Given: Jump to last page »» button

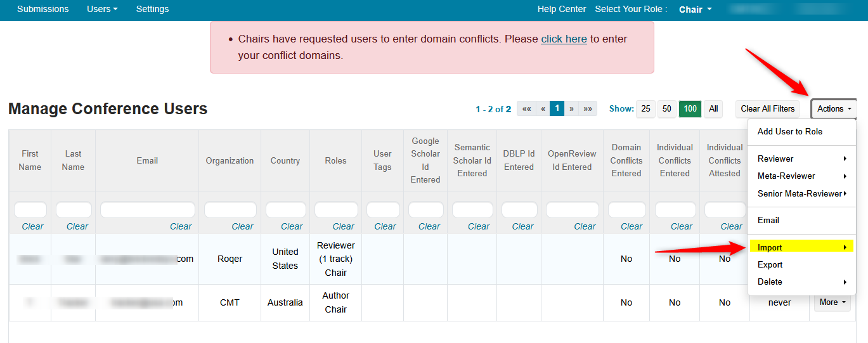Looking at the screenshot, I should coord(588,109).
